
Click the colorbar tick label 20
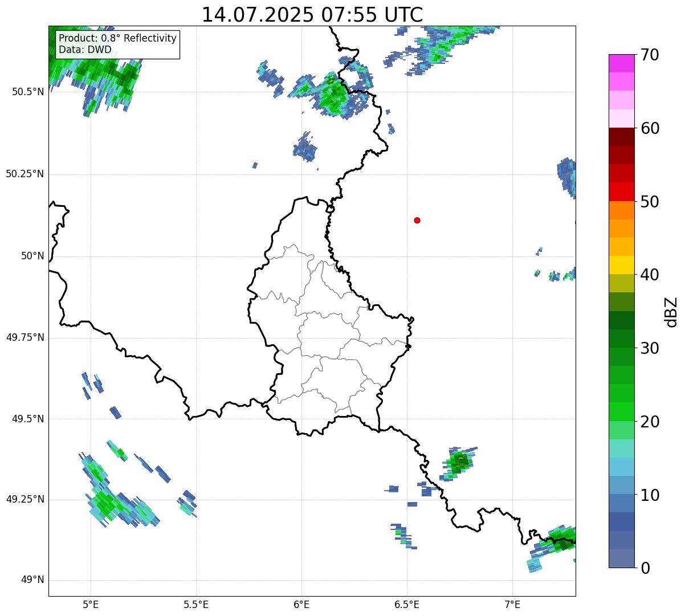tap(650, 422)
